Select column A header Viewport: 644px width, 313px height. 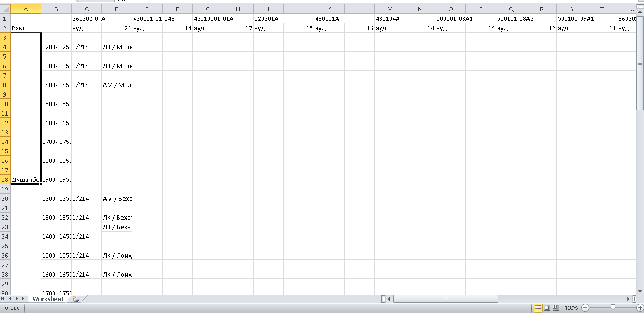(x=26, y=9)
